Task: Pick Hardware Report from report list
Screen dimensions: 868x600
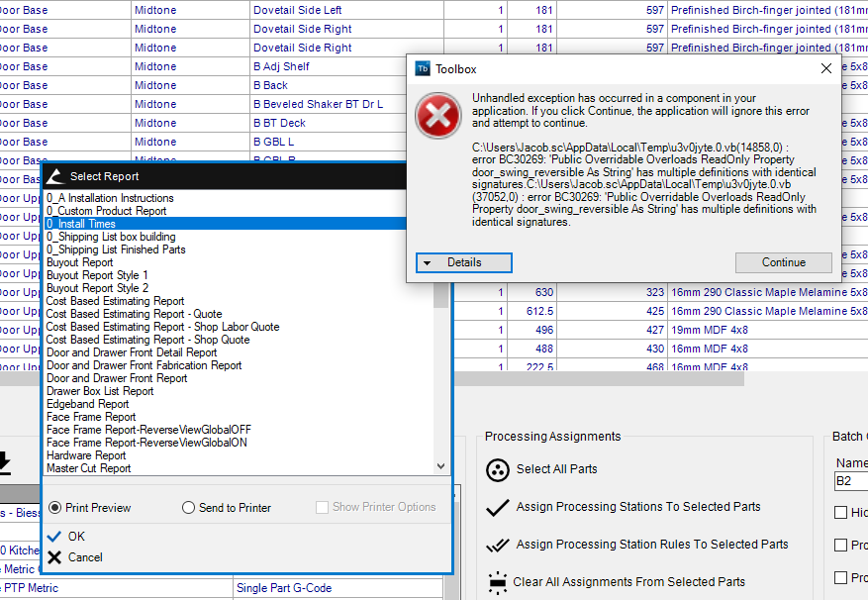Action: [87, 455]
